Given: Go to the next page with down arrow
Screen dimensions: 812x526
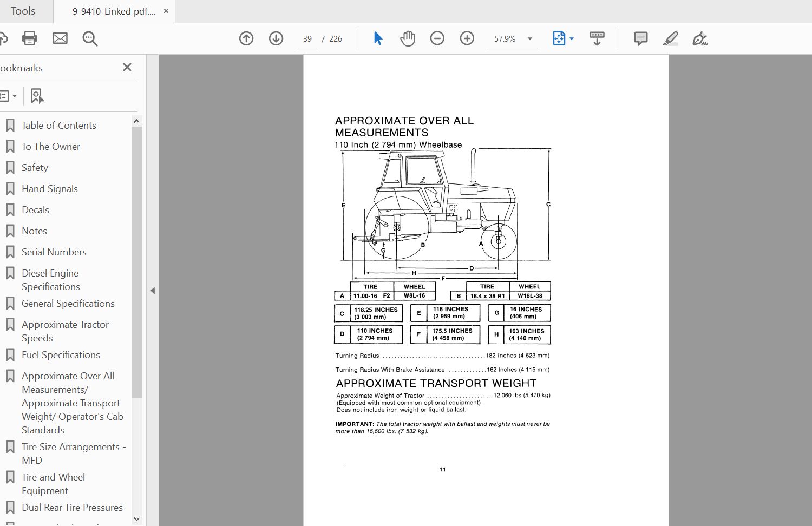Looking at the screenshot, I should click(276, 38).
